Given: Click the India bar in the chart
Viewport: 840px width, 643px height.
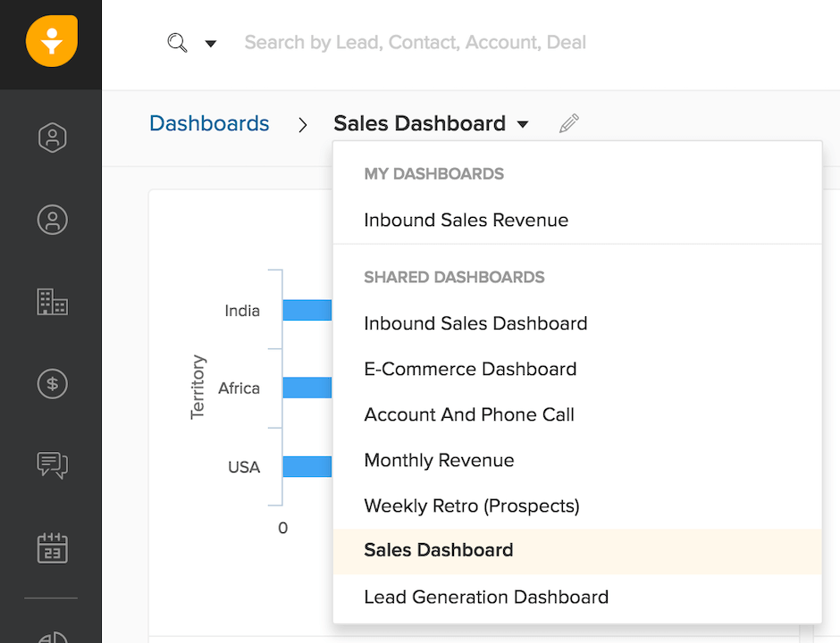Looking at the screenshot, I should point(307,310).
